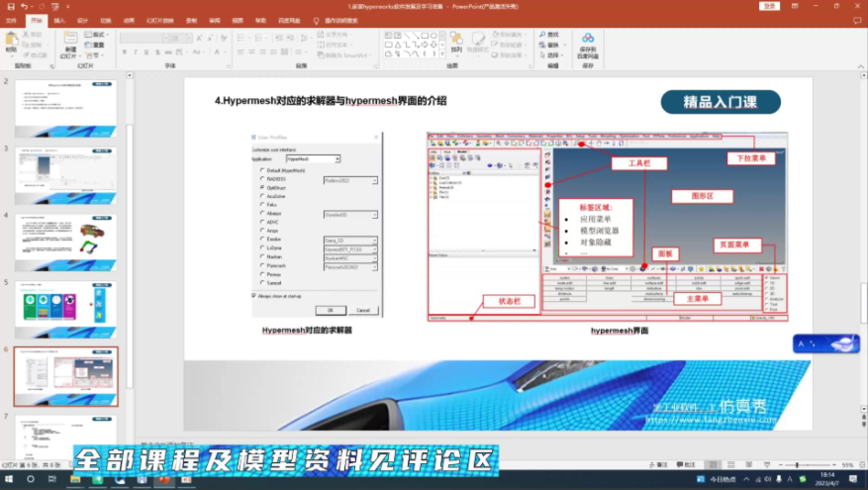Open the 查找 find tool
This screenshot has height=490, width=868.
[x=549, y=35]
